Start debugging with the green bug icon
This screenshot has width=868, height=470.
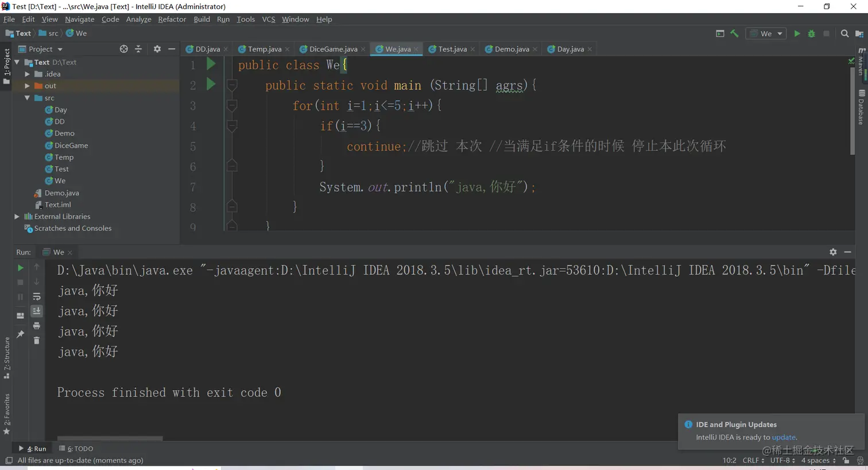(x=811, y=34)
